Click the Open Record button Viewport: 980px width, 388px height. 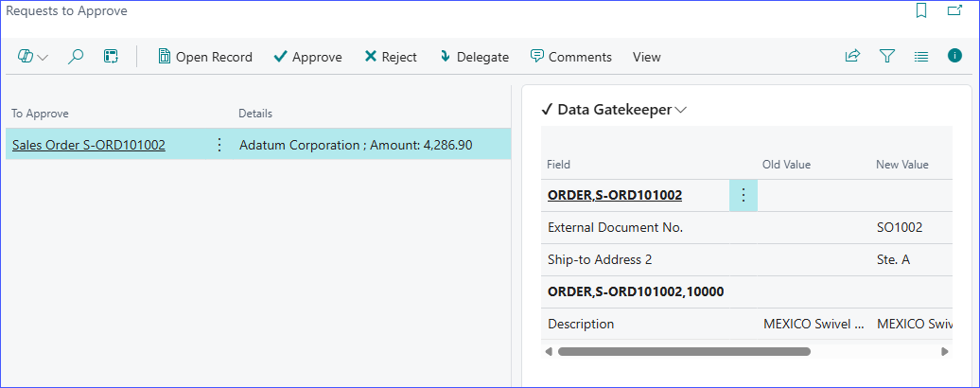tap(205, 57)
